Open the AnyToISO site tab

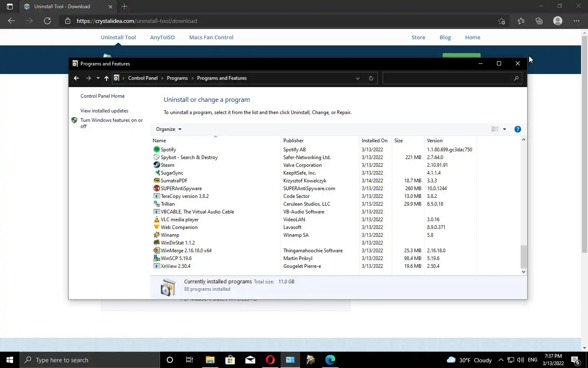click(162, 37)
